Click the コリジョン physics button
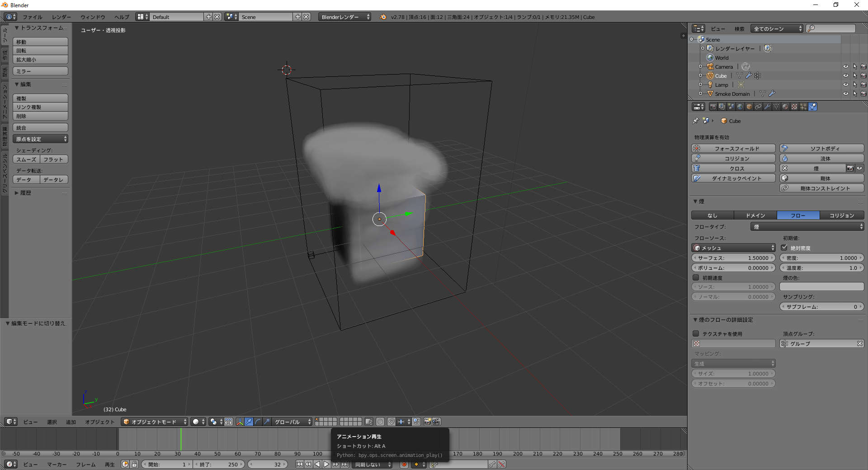The height and width of the screenshot is (470, 868). pyautogui.click(x=733, y=159)
